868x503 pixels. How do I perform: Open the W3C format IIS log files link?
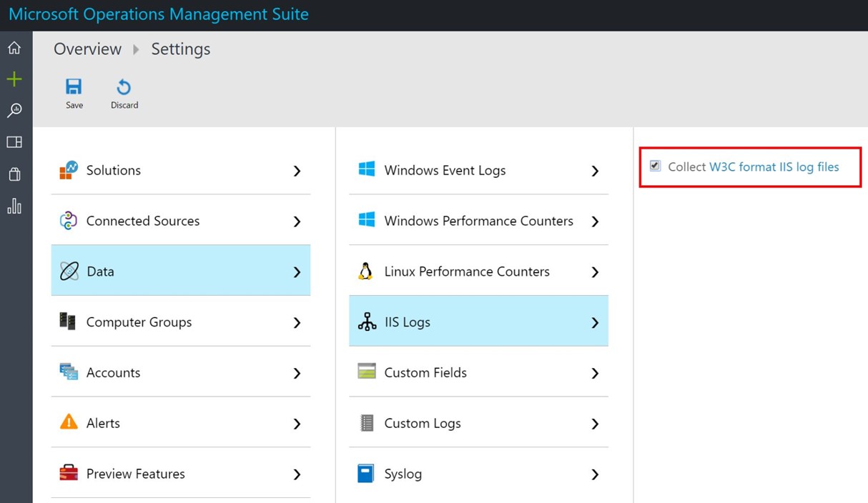coord(774,166)
